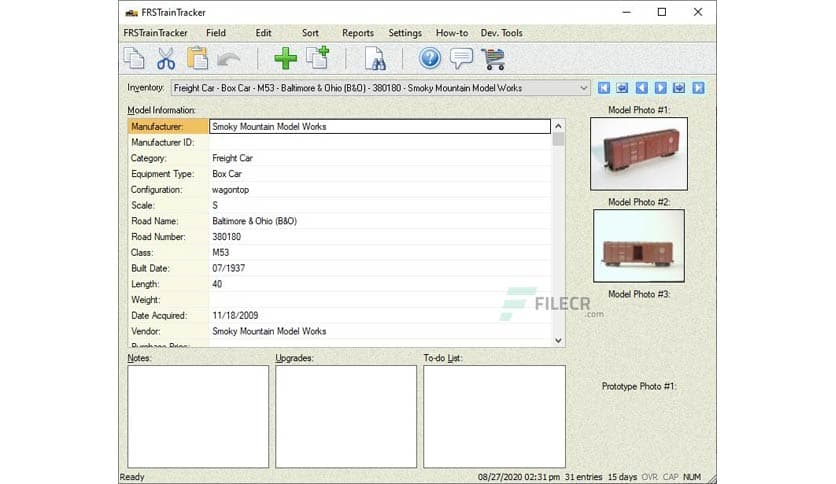Screen dimensions: 836x484
Task: Click the Built Date value 07/1937
Action: click(x=229, y=268)
